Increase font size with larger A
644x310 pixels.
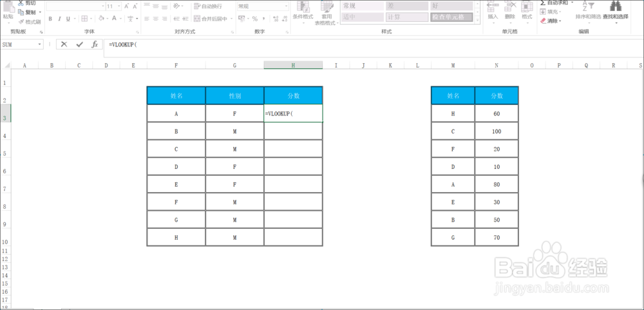126,6
